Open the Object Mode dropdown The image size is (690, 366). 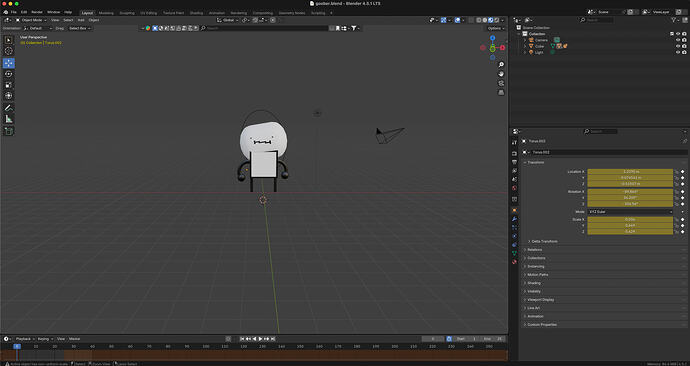coord(31,20)
